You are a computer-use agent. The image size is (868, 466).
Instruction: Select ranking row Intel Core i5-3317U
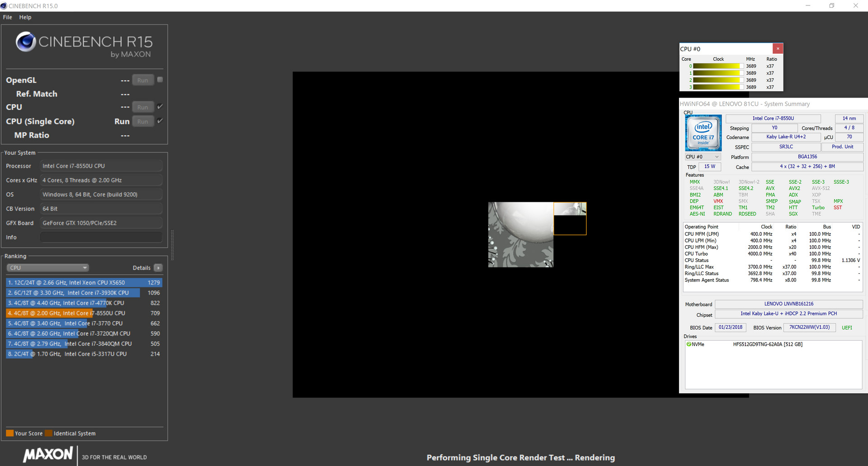click(x=84, y=354)
